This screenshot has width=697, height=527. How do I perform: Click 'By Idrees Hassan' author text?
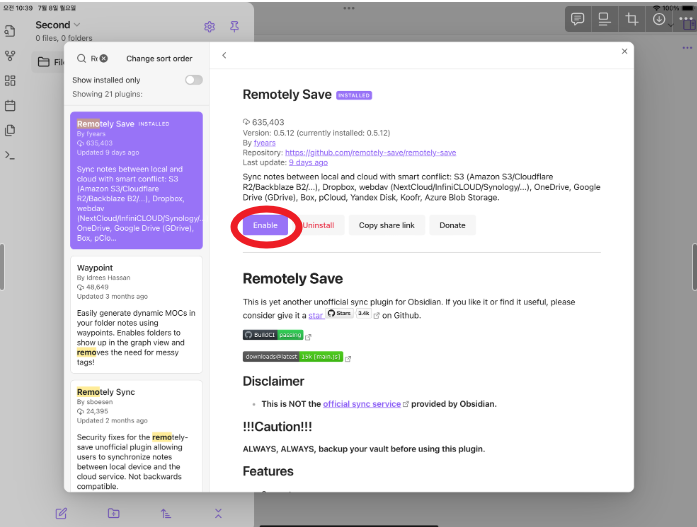103,278
